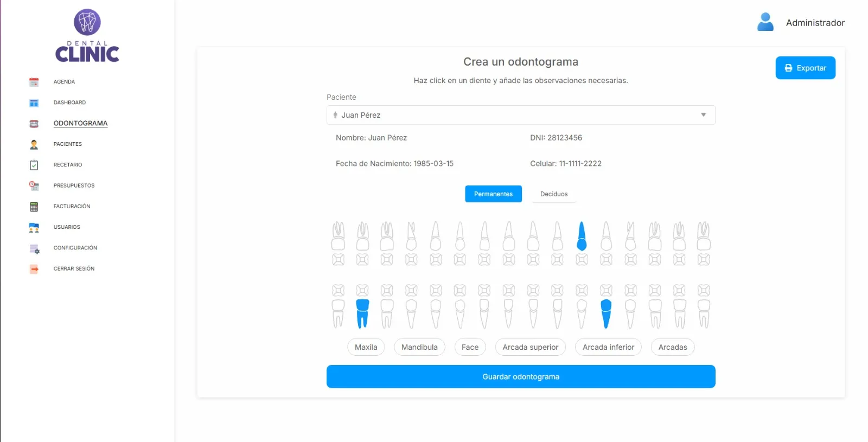Deselect the blue single-root lower tooth
The width and height of the screenshot is (868, 442).
(x=606, y=313)
